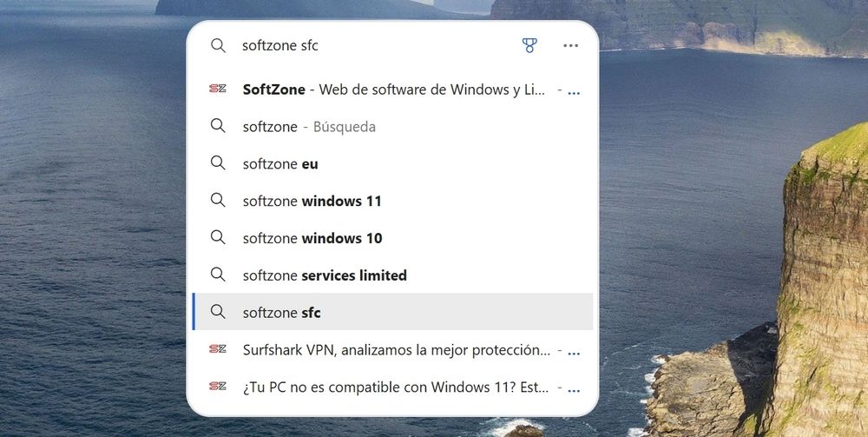Open SoftZone - Web de software link
Viewport: 868px width, 437px height.
pos(394,89)
